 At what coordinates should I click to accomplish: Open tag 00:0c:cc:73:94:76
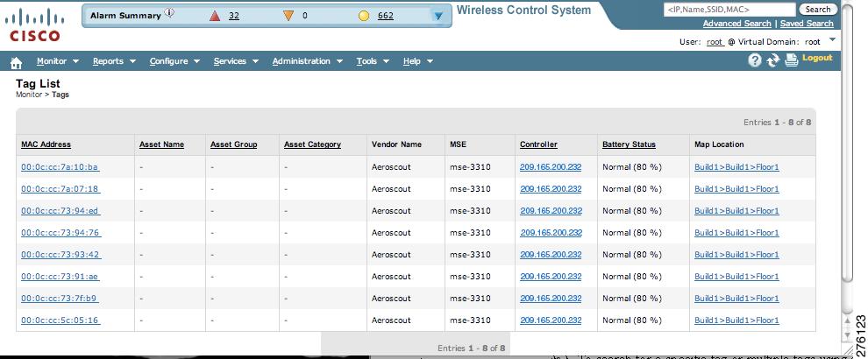[60, 232]
